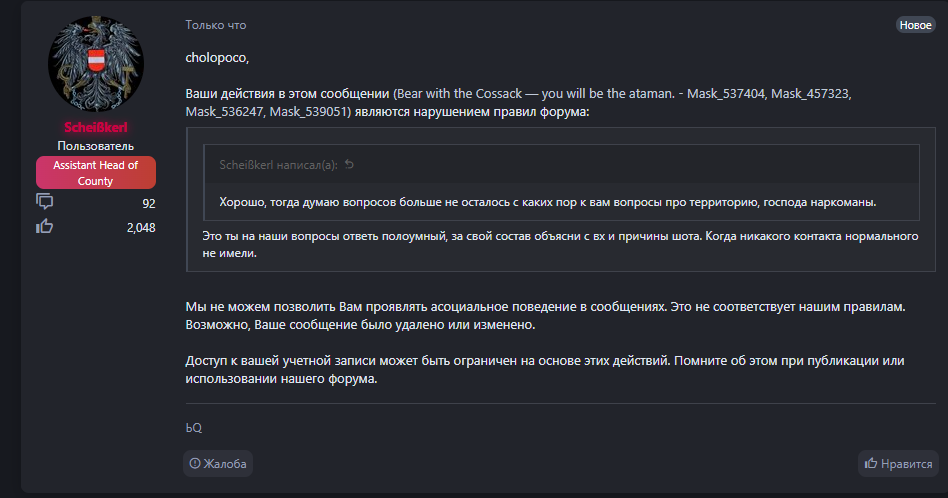
Task: Click the ЬQ signature below the post
Action: (x=193, y=427)
